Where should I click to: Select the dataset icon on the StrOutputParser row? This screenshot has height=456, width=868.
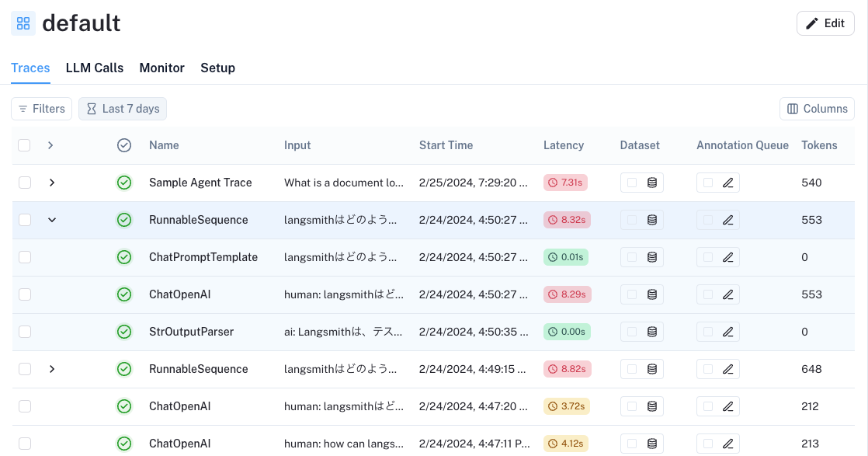click(x=652, y=332)
